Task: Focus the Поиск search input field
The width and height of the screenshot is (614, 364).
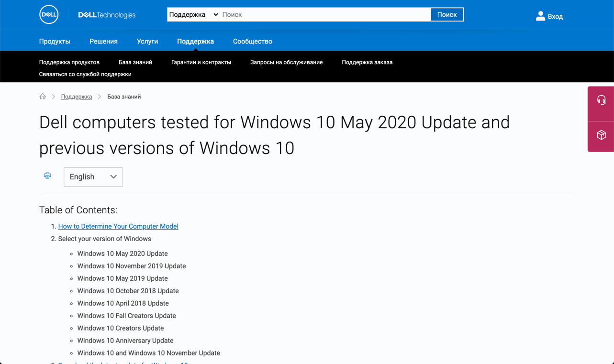Action: point(325,15)
